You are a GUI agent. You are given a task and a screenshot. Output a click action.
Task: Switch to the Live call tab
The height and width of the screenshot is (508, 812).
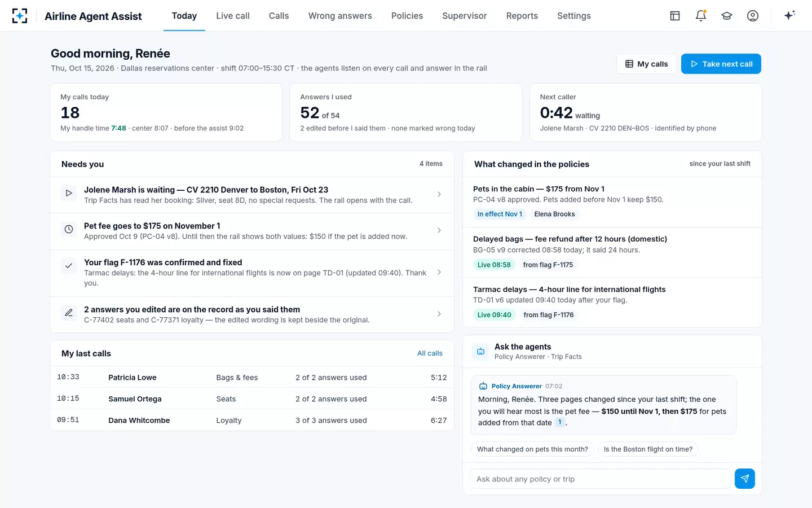pyautogui.click(x=233, y=16)
